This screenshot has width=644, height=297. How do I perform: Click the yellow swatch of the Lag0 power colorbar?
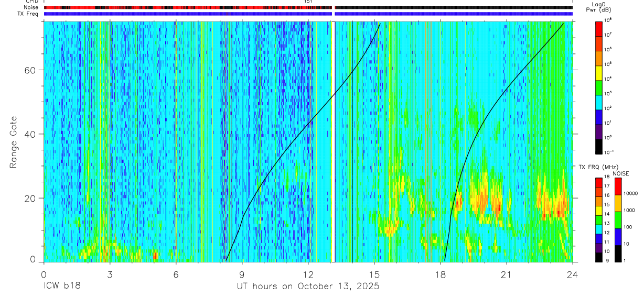click(598, 72)
